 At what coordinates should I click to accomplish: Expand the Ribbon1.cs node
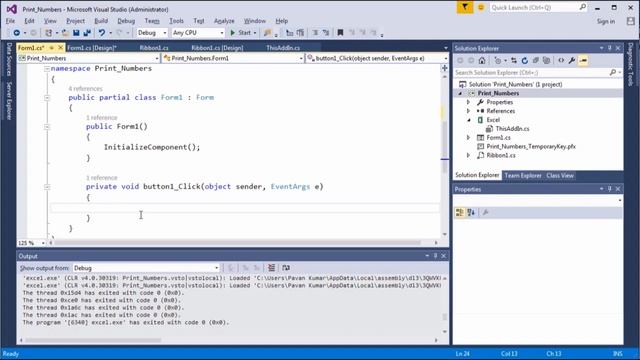pyautogui.click(x=469, y=156)
